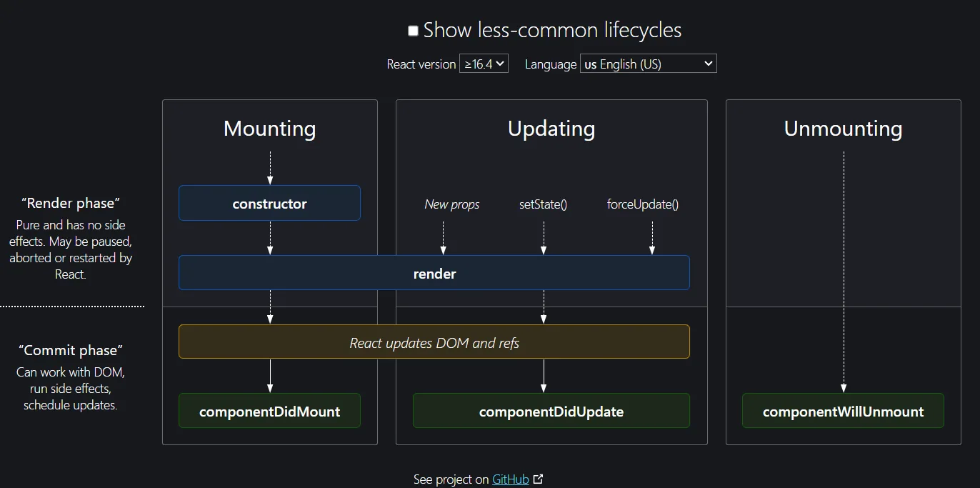Enable Show less-common lifecycles checkbox

[413, 31]
